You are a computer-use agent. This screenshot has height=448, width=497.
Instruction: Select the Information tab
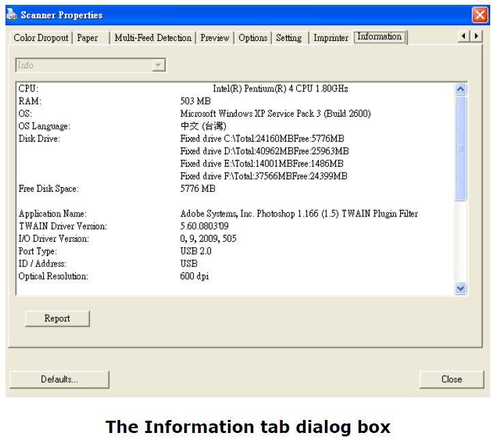pyautogui.click(x=380, y=37)
